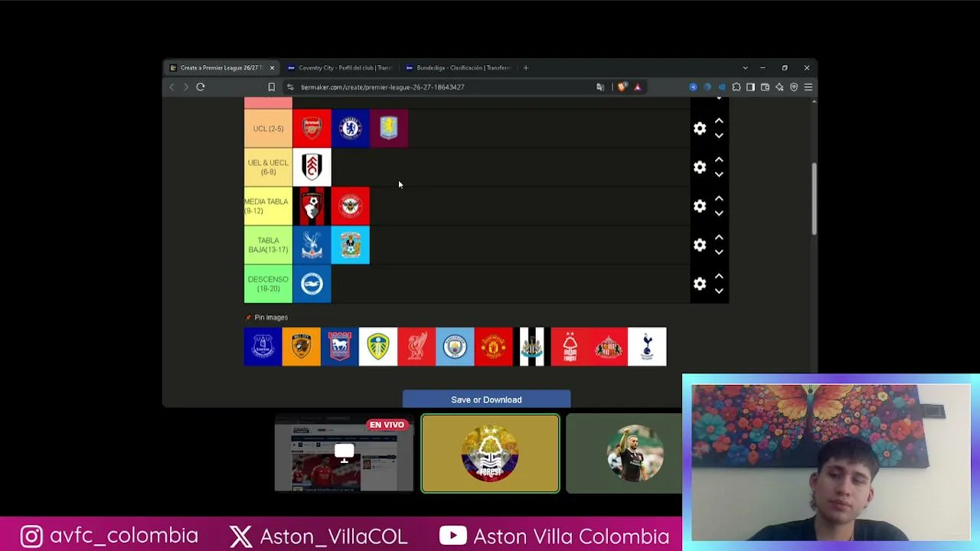Screen dimensions: 980x551
Task: Pick the Manchester United crest from unranked images
Action: coord(494,347)
